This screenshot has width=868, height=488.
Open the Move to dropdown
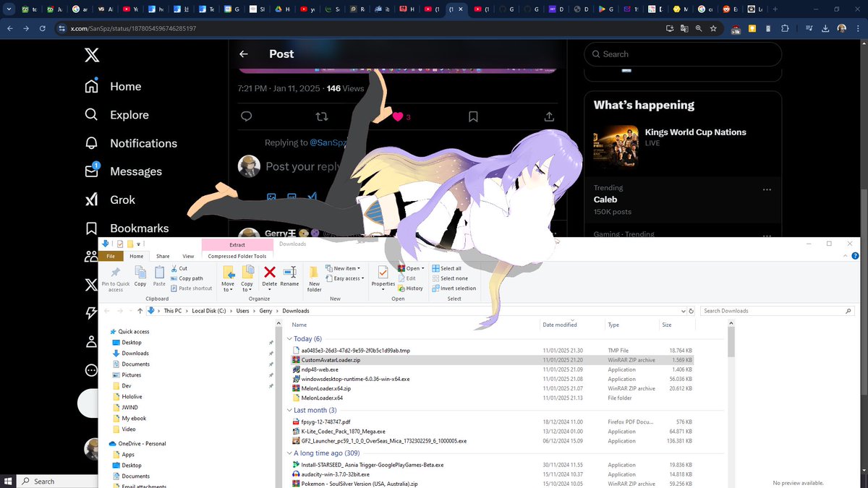coord(228,278)
